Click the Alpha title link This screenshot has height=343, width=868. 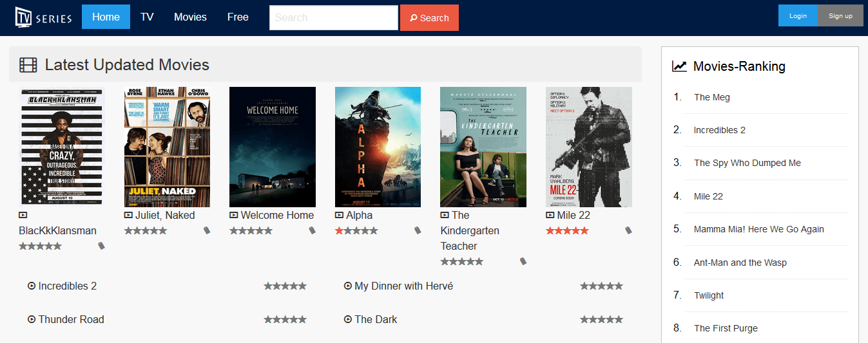tap(359, 215)
